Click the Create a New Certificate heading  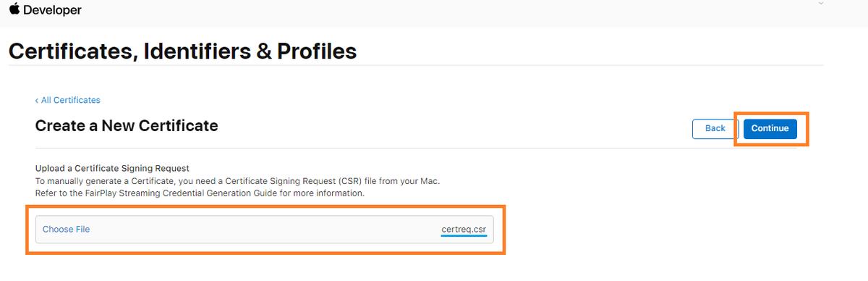click(x=127, y=126)
